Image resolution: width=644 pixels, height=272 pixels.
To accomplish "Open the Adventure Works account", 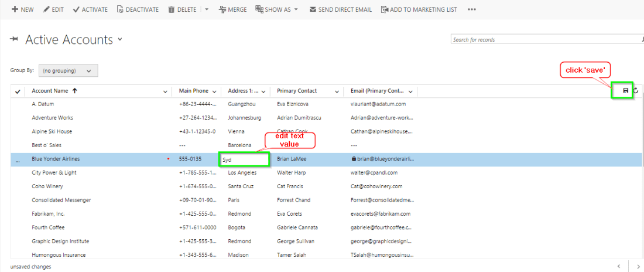I will pyautogui.click(x=53, y=118).
